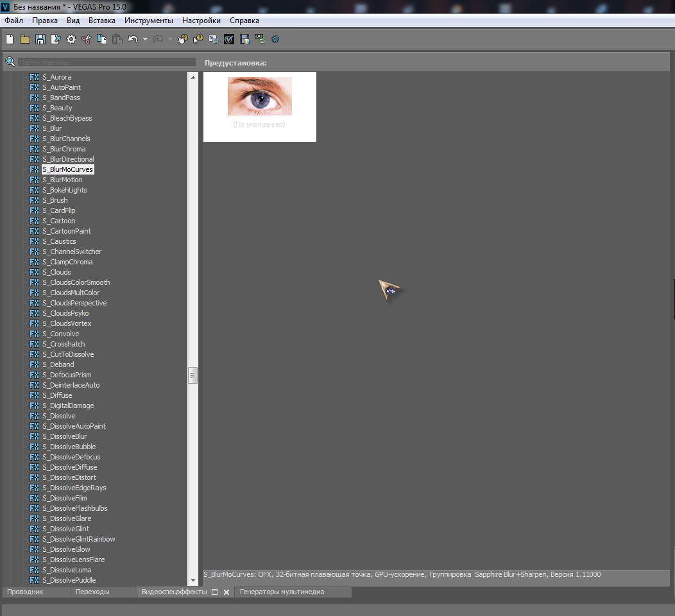675x616 pixels.
Task: Close the Видеоспецэффекты panel with the X
Action: tap(226, 592)
